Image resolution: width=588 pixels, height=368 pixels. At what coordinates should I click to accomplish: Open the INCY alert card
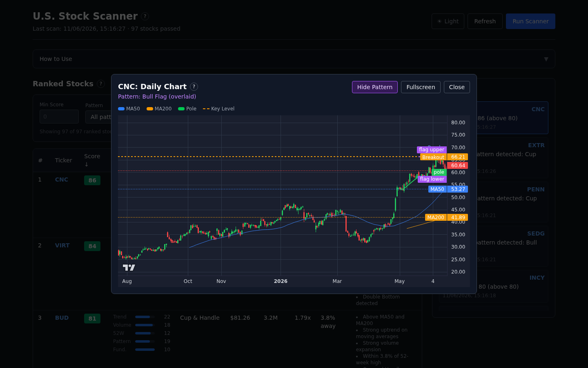pyautogui.click(x=494, y=286)
